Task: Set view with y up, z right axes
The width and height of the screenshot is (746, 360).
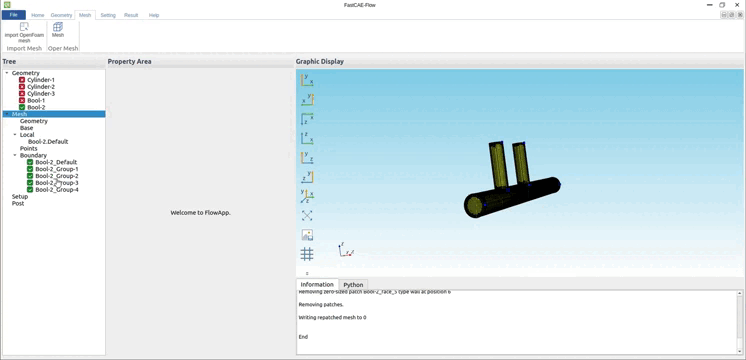Action: 307,157
